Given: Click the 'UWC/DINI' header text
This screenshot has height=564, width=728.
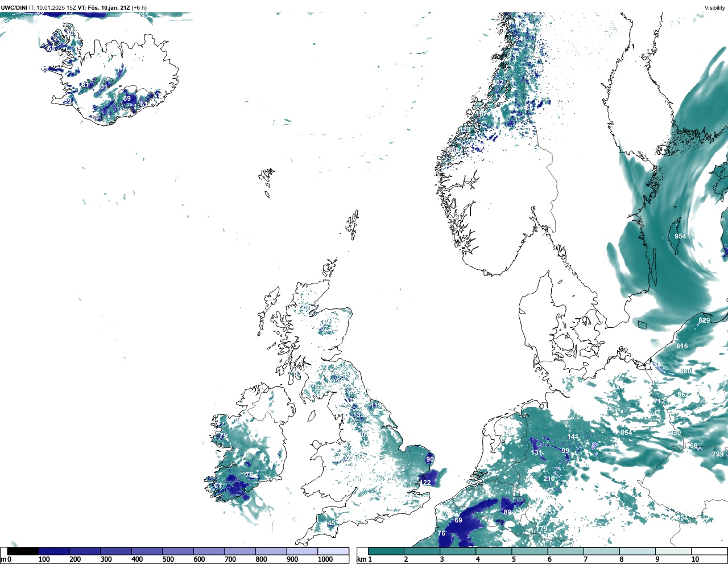Looking at the screenshot, I should click(14, 7).
